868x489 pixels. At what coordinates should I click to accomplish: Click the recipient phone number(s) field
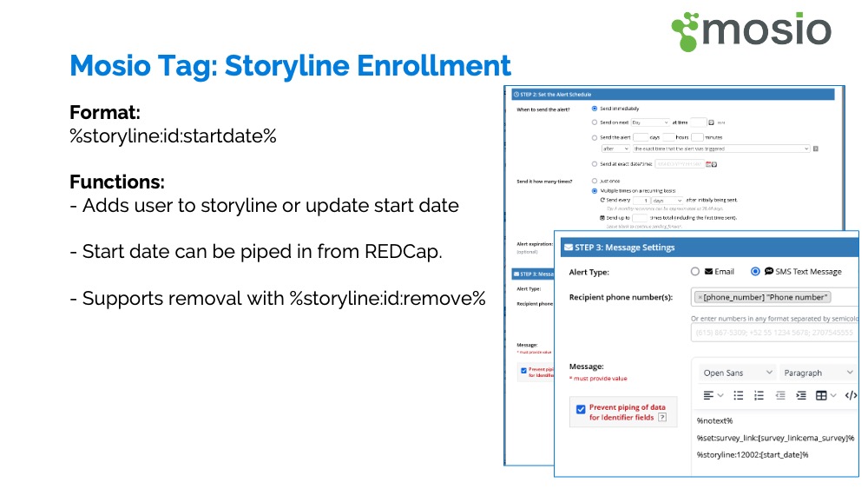(774, 297)
